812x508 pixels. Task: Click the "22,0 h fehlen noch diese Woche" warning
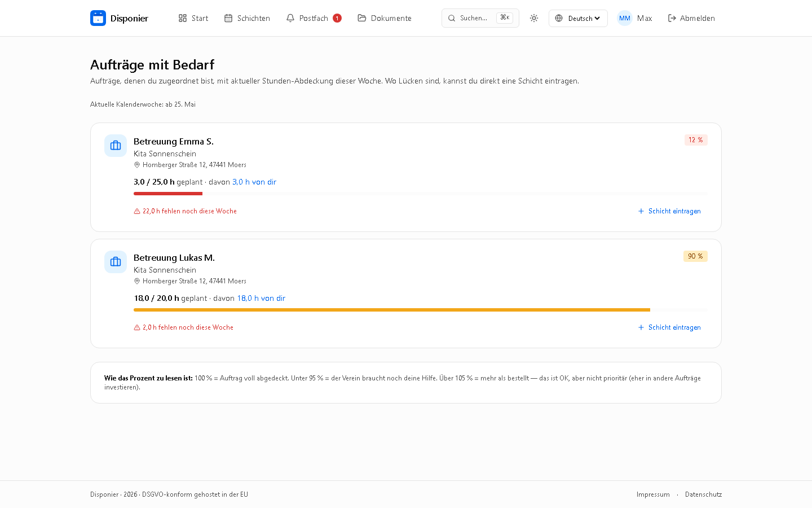click(189, 211)
